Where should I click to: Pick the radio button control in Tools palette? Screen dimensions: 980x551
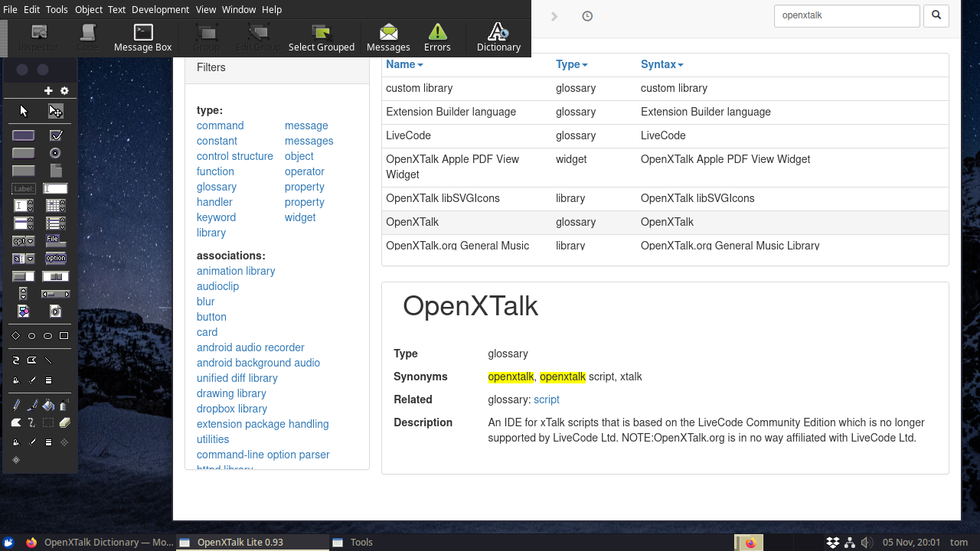tap(55, 153)
